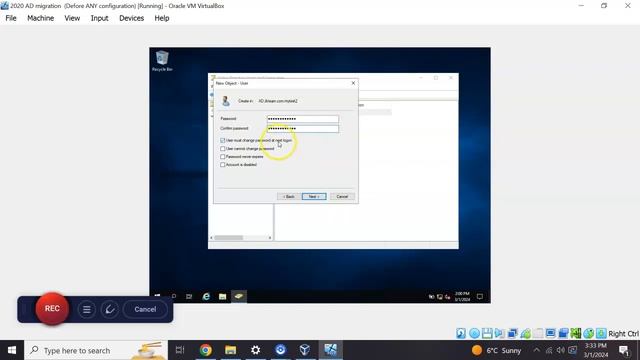Click the VM search icon
Viewport: 640px width, 360px height.
pyautogui.click(x=174, y=296)
